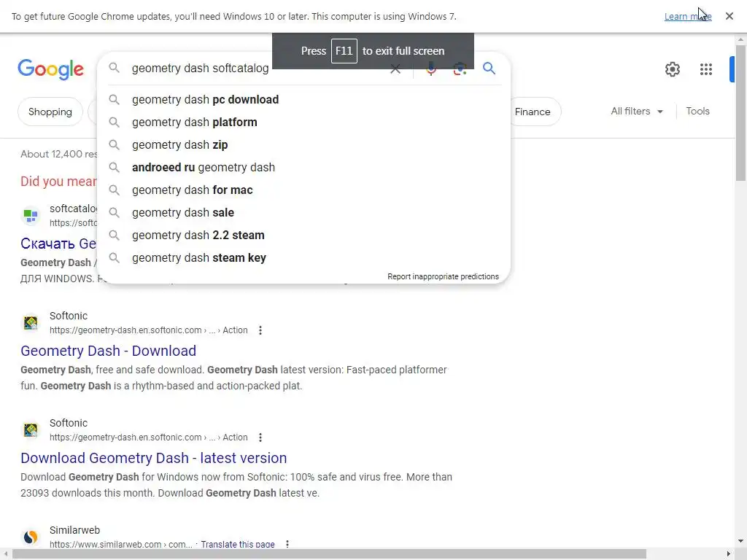This screenshot has height=560, width=747.
Task: Select suggestion geometry dash zip
Action: (x=304, y=145)
